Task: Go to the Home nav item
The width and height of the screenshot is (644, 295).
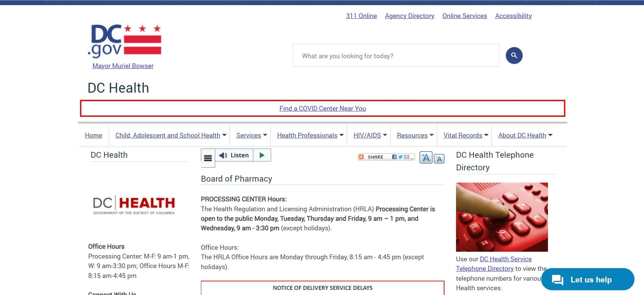Action: (94, 136)
